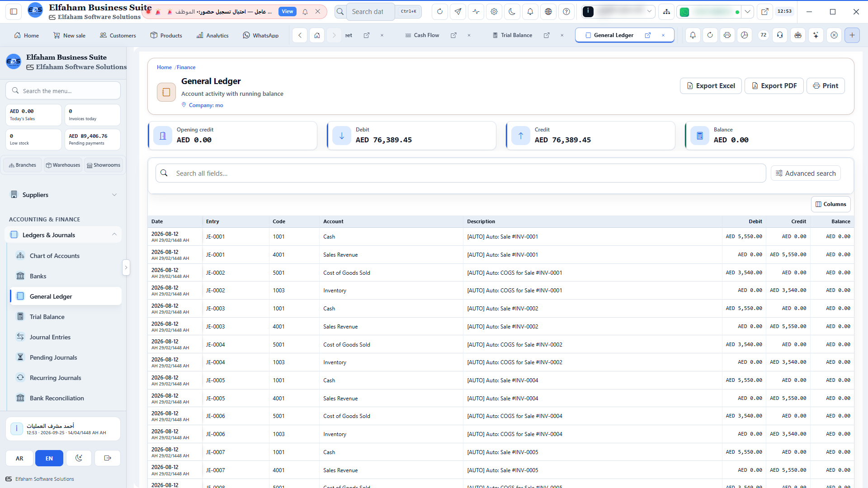Open the organization hierarchy icon

(x=666, y=12)
